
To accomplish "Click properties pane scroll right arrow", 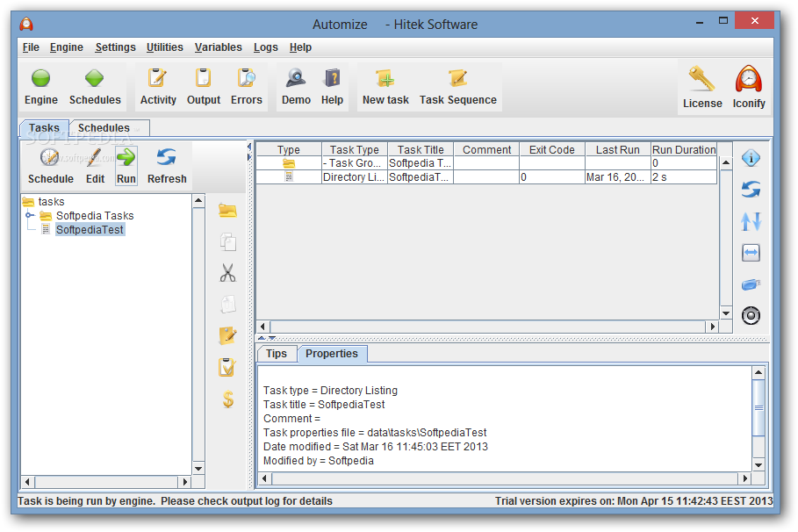I will point(745,478).
